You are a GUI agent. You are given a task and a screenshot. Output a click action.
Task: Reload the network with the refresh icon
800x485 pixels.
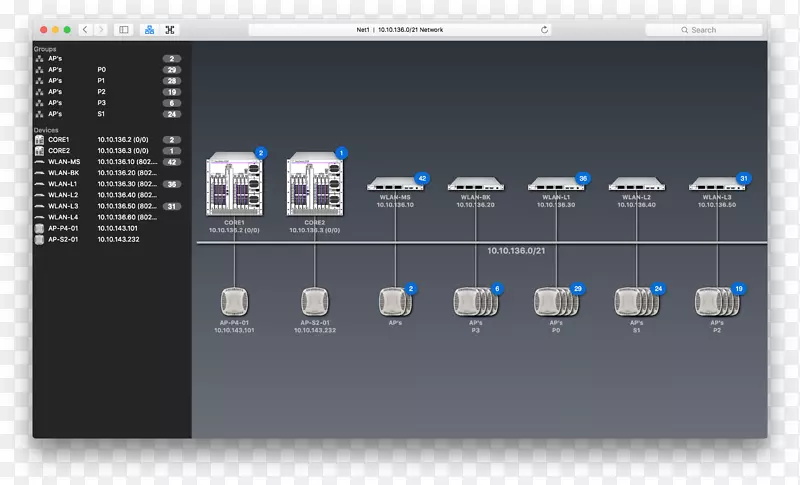545,30
